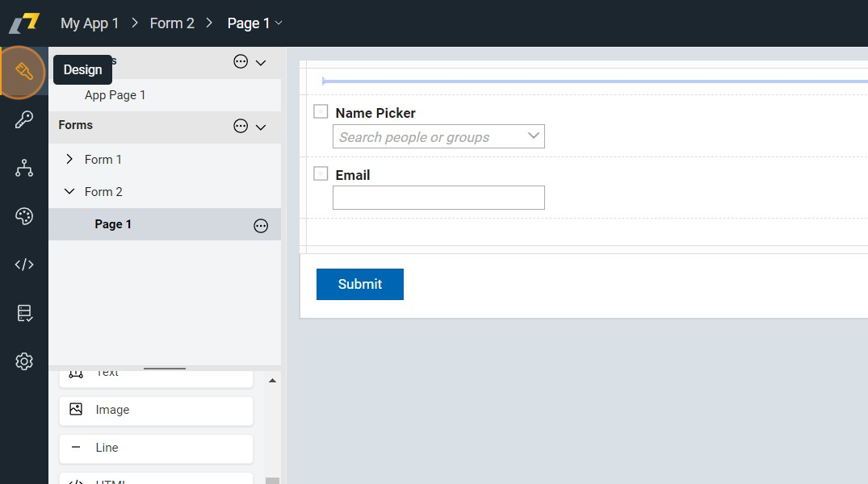Select App Page 1 in the tree
The image size is (868, 484).
[115, 95]
